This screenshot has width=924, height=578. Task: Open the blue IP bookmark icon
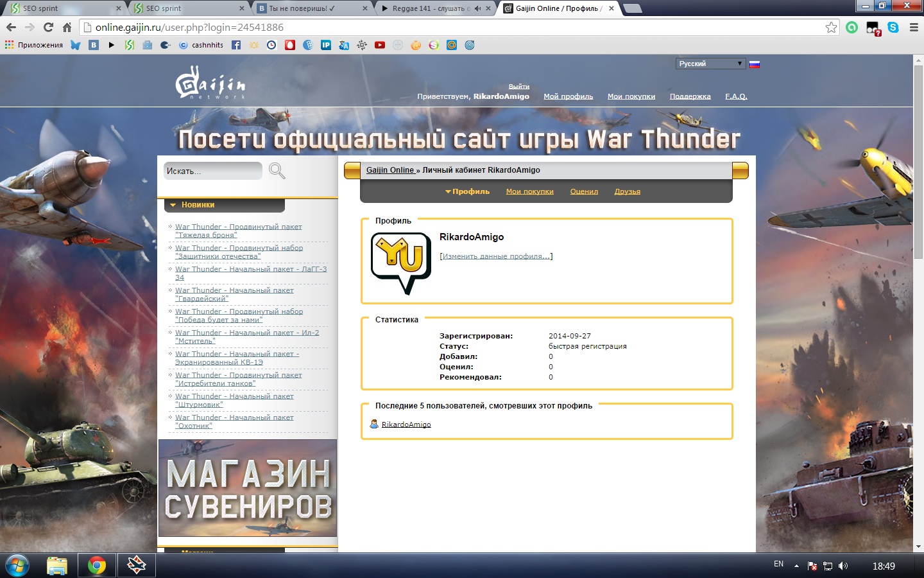(x=326, y=45)
